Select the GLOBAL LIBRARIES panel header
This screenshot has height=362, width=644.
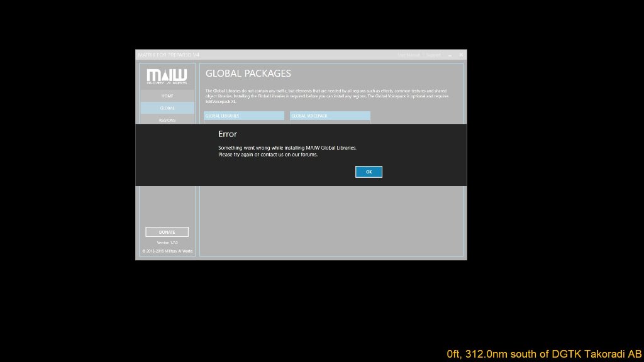[244, 116]
